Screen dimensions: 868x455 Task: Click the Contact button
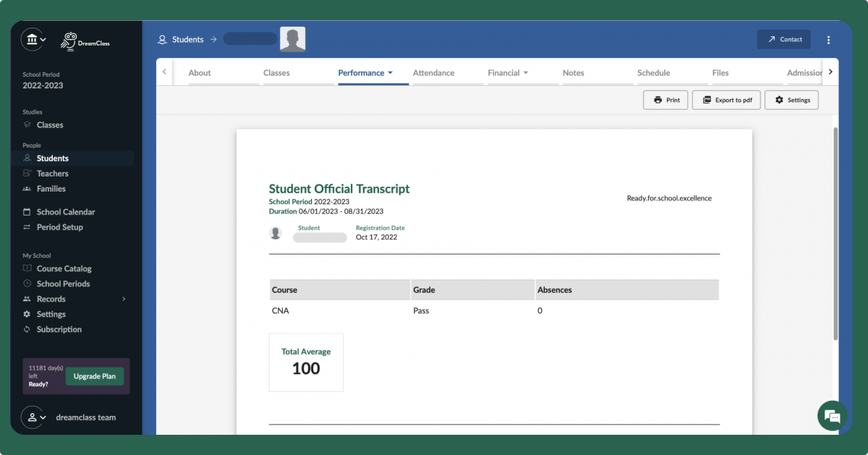point(783,40)
